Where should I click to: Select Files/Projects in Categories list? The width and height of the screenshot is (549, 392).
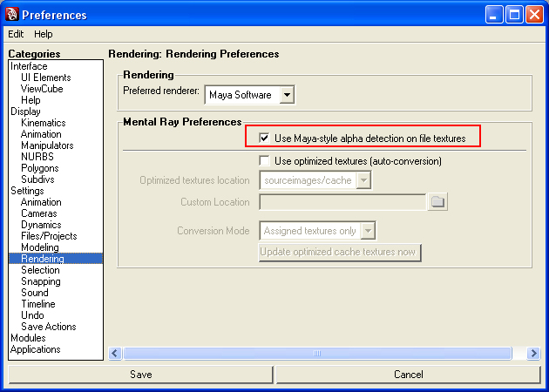(x=49, y=236)
